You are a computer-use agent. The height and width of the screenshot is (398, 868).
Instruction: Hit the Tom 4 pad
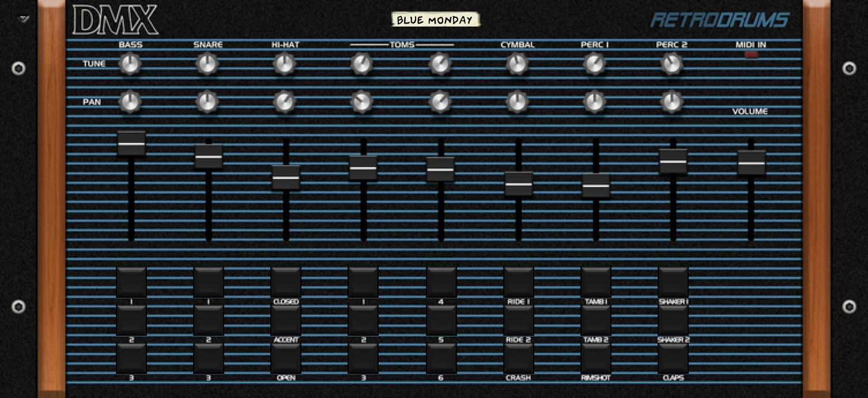[441, 281]
